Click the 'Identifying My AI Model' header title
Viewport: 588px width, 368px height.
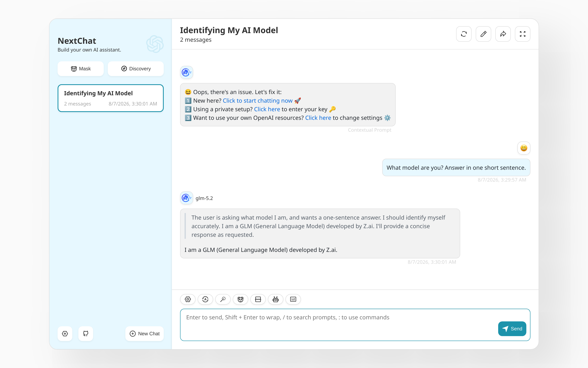coord(229,30)
